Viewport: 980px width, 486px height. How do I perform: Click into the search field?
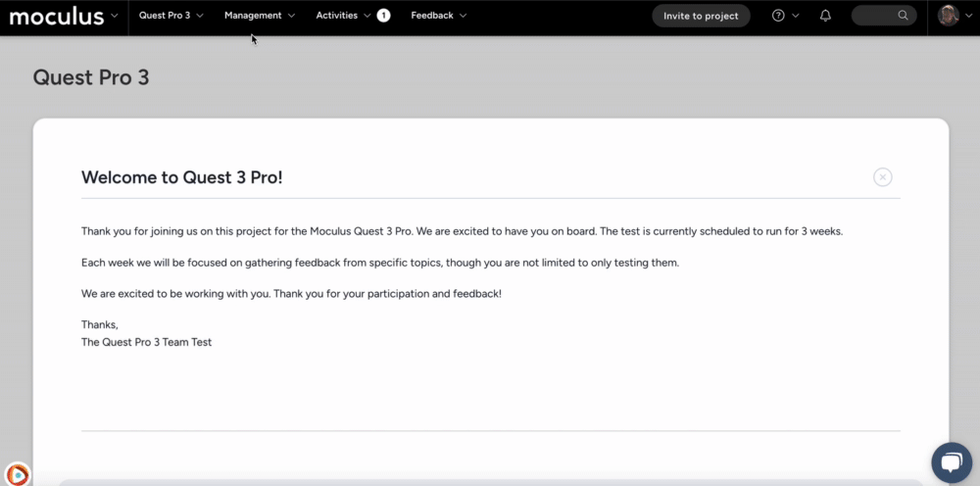coord(884,16)
